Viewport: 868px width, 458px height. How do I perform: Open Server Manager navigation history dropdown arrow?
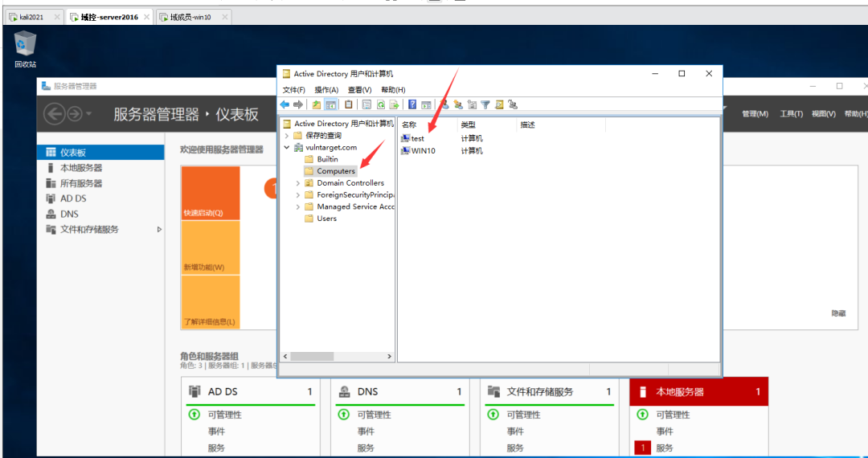point(89,114)
